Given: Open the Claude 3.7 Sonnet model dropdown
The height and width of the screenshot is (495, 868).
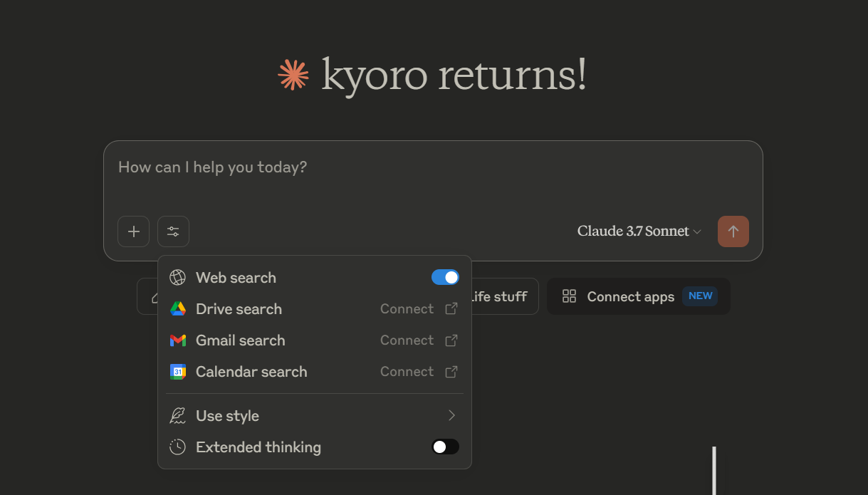Looking at the screenshot, I should (x=639, y=231).
